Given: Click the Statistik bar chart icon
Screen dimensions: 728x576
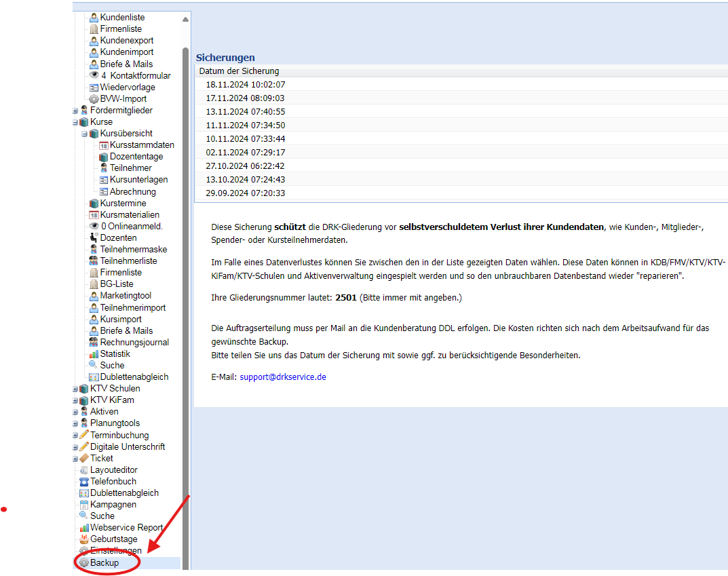Looking at the screenshot, I should click(x=94, y=354).
